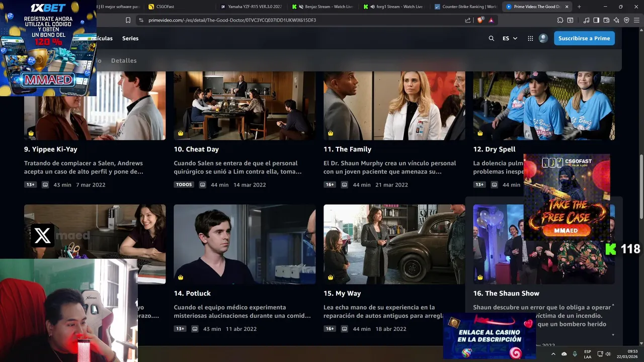Viewport: 644px width, 362px height.
Task: Open the Prime Video apps grid icon
Action: (530, 38)
